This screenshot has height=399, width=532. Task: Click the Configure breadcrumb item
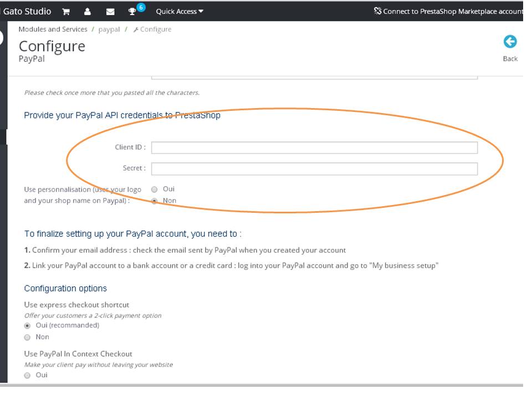153,29
